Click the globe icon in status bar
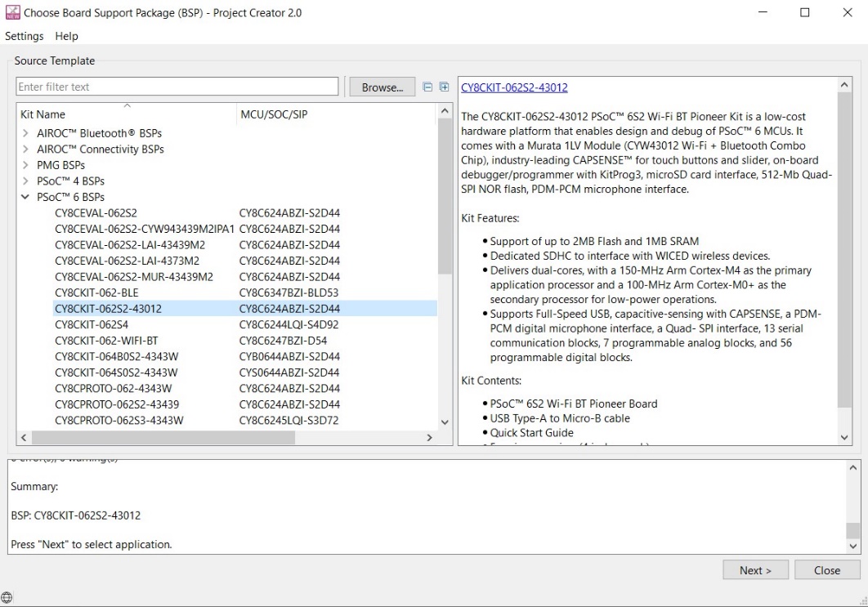The height and width of the screenshot is (607, 868). [6, 597]
